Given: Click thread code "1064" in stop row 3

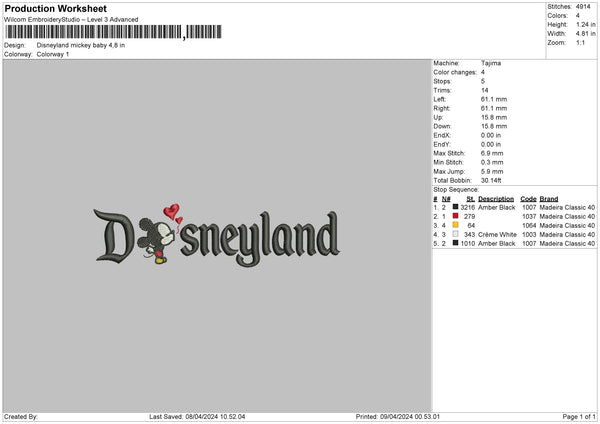Looking at the screenshot, I should 529,225.
